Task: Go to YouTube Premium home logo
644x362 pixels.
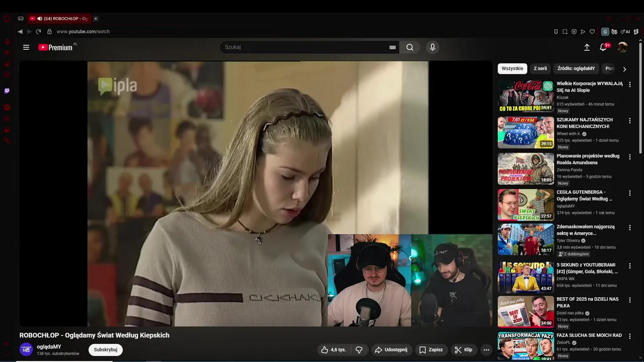Action: [55, 47]
